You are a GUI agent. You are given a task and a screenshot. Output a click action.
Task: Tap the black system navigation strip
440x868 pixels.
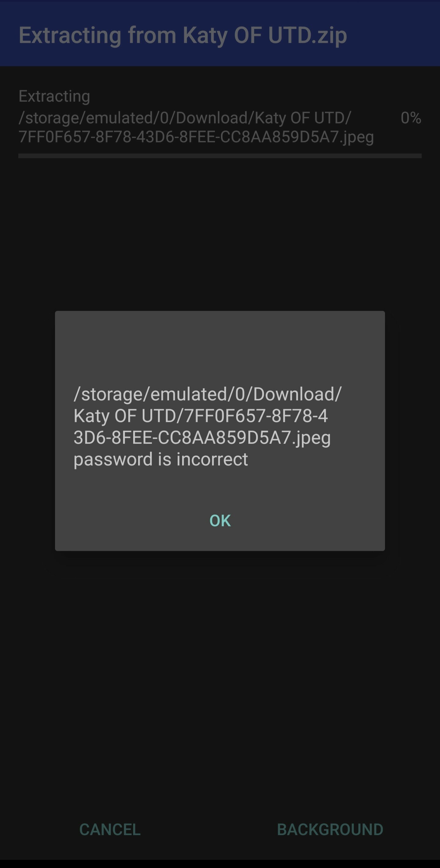point(220,864)
